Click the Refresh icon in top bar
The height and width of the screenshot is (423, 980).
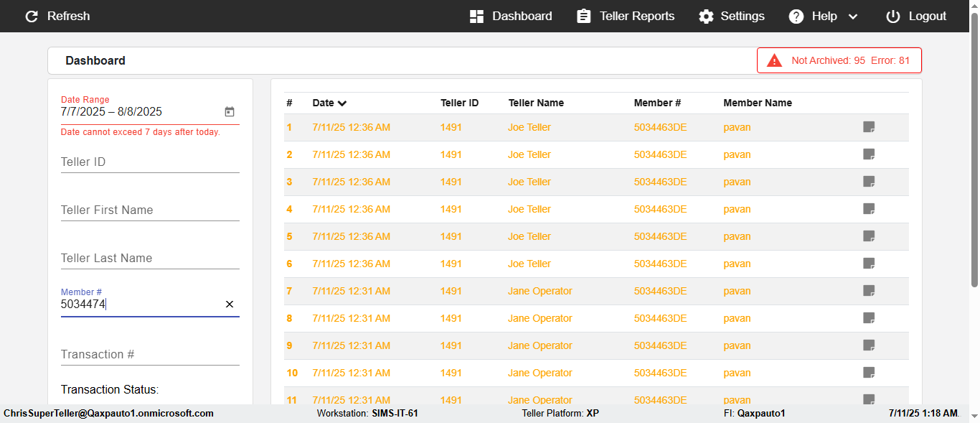[32, 16]
